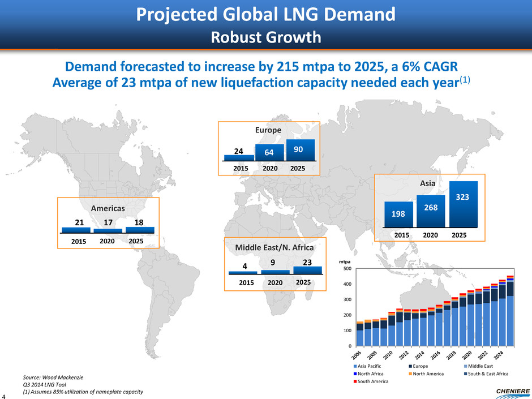The height and width of the screenshot is (399, 532).
Task: Select the Europe 2025 bar labeled 90
Action: click(300, 150)
